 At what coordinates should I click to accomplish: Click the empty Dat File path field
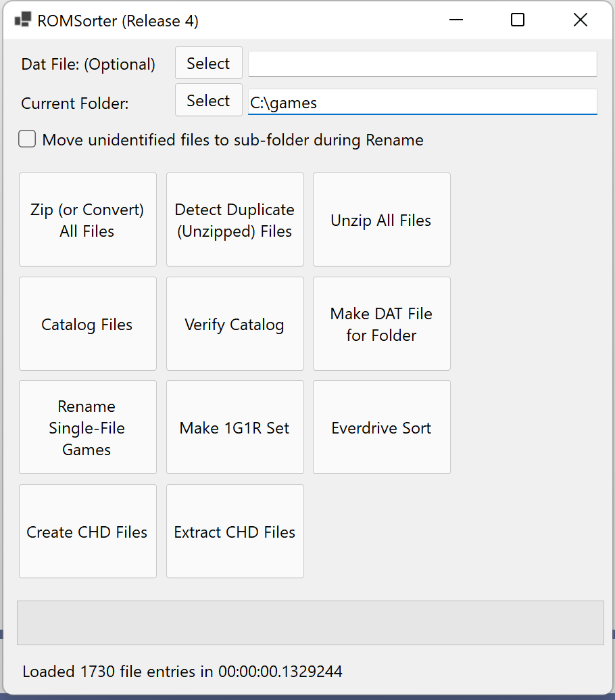[422, 64]
